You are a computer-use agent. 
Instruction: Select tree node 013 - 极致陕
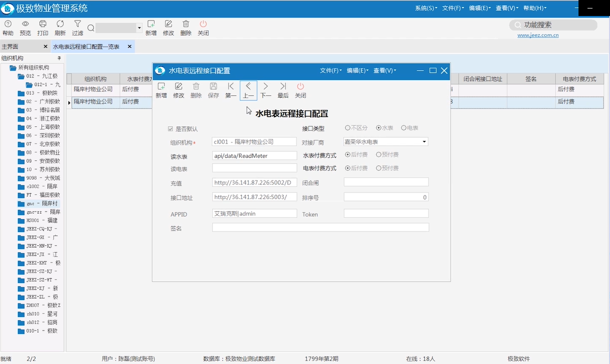(41, 93)
